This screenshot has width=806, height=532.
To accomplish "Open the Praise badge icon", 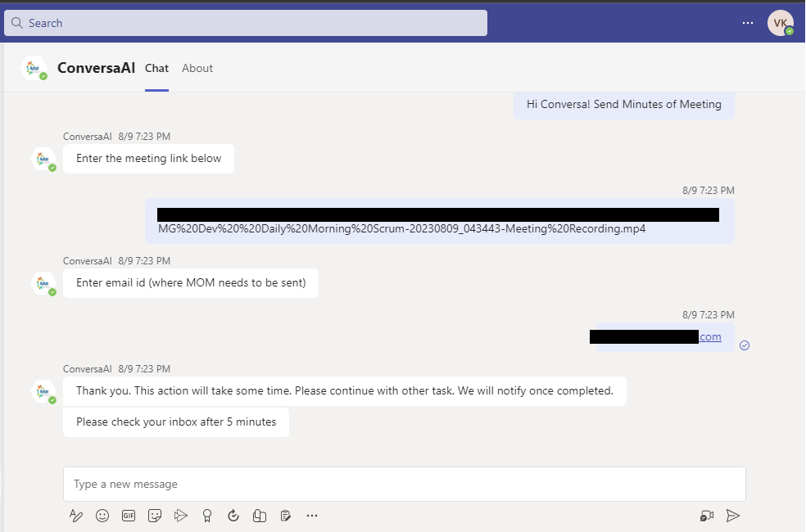I will [x=207, y=516].
